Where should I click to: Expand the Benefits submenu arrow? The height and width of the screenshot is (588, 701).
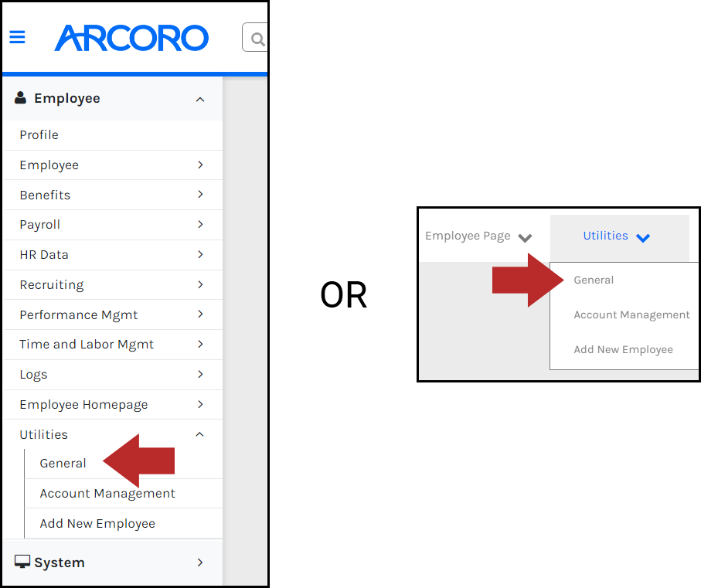point(200,195)
